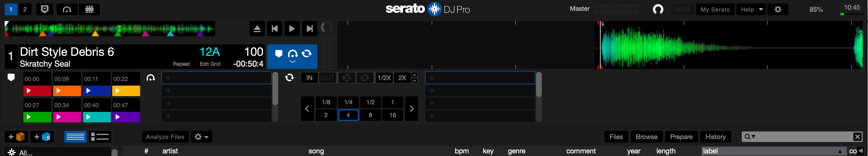Screen dimensions: 868x156
Task: Skip to the next track
Action: (309, 29)
